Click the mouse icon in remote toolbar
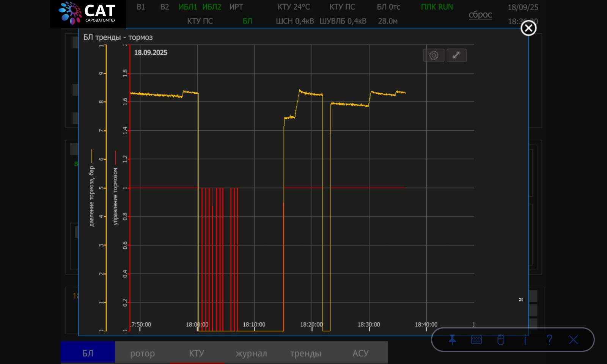The width and height of the screenshot is (607, 364). pyautogui.click(x=501, y=339)
